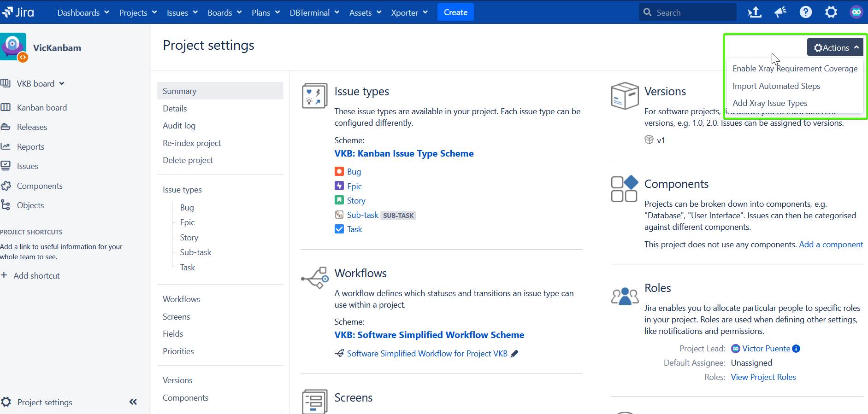Open the Dashboards dropdown menu

(83, 12)
